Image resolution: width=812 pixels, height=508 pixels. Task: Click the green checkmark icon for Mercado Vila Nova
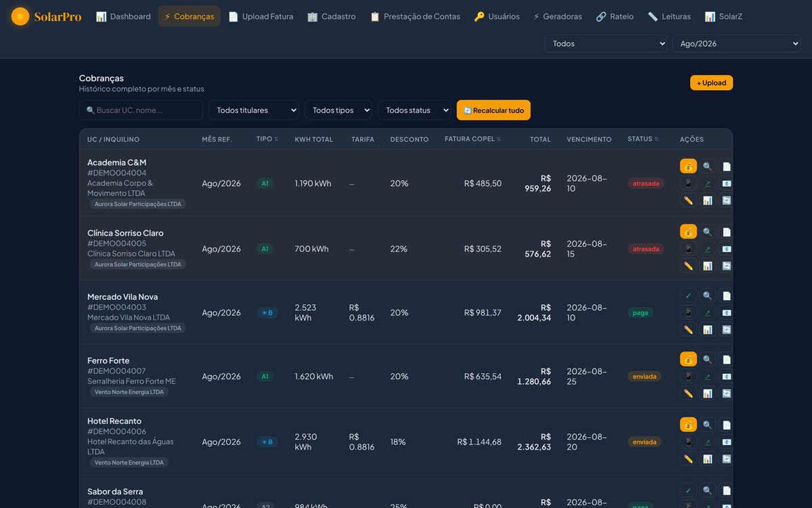pyautogui.click(x=688, y=295)
